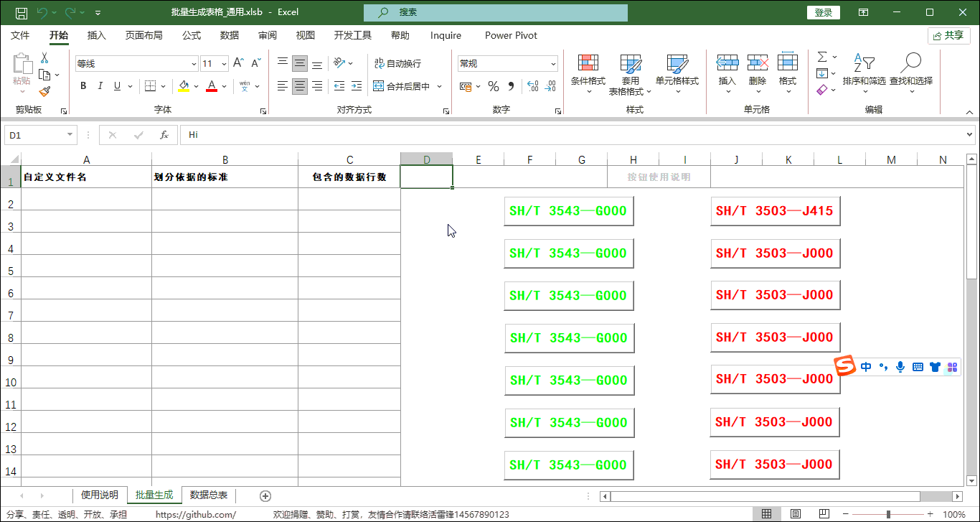Click the 共享 share button
The image size is (980, 522).
948,35
